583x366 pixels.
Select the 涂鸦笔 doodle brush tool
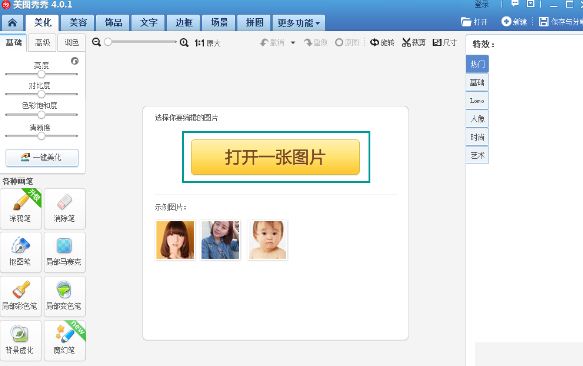[21, 209]
